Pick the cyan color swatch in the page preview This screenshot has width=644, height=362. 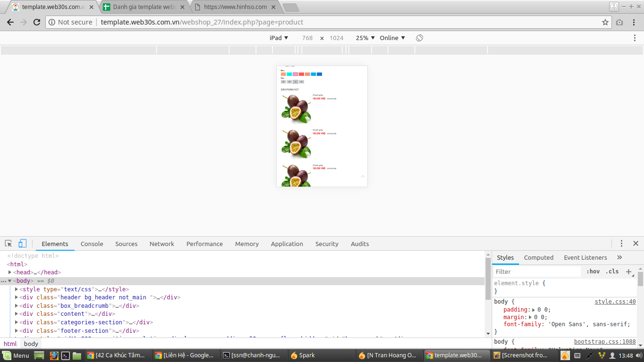[289, 74]
